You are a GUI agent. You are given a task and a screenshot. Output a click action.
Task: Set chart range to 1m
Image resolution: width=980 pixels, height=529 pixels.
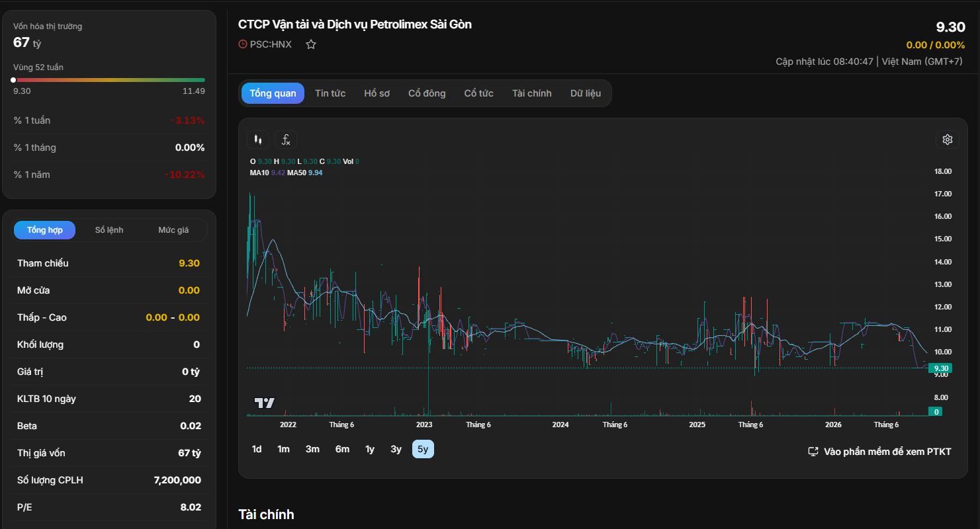[283, 449]
